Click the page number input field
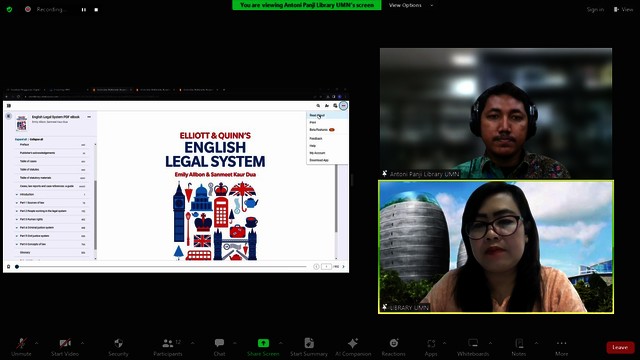 tap(326, 267)
